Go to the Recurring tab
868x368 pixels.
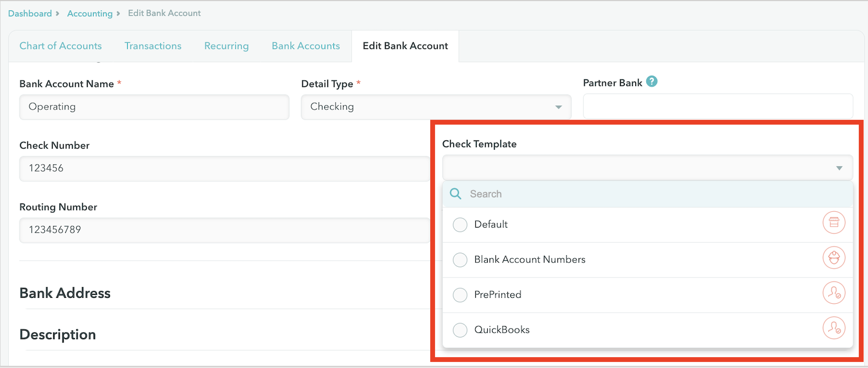(226, 46)
